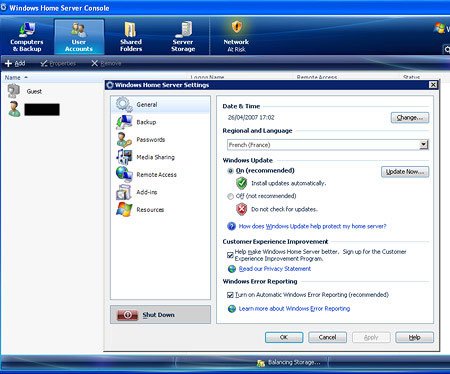The height and width of the screenshot is (374, 450).
Task: Click the blue help question mark icon
Action: tap(231, 226)
